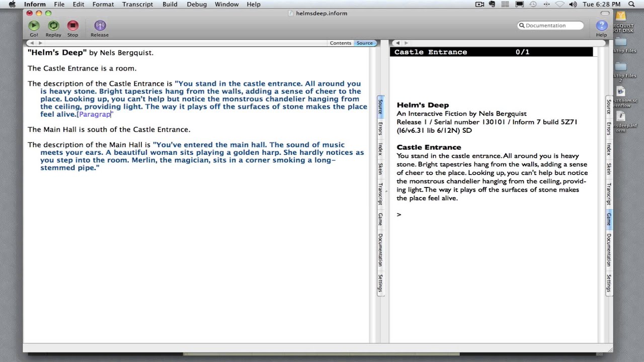Select right pane Index side tab
644x362 pixels.
tap(609, 149)
